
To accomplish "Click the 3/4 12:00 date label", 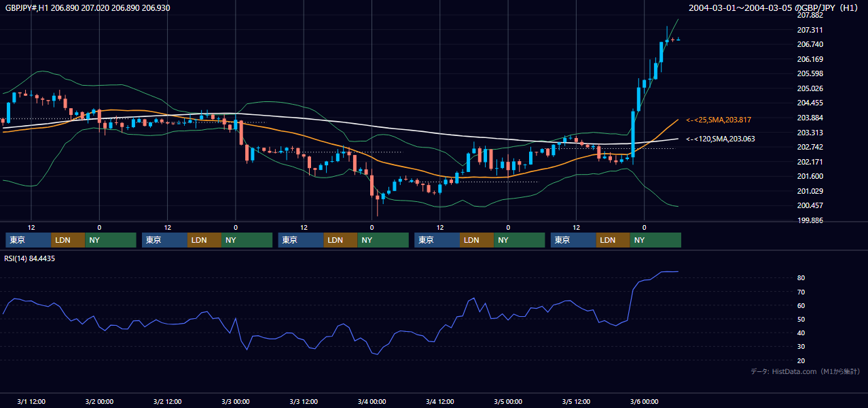I will point(440,401).
